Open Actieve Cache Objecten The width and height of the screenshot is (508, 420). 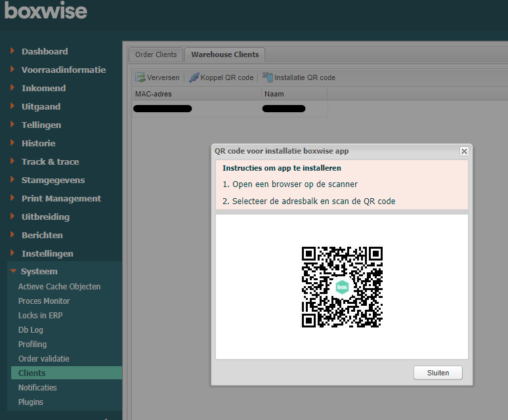click(x=59, y=287)
